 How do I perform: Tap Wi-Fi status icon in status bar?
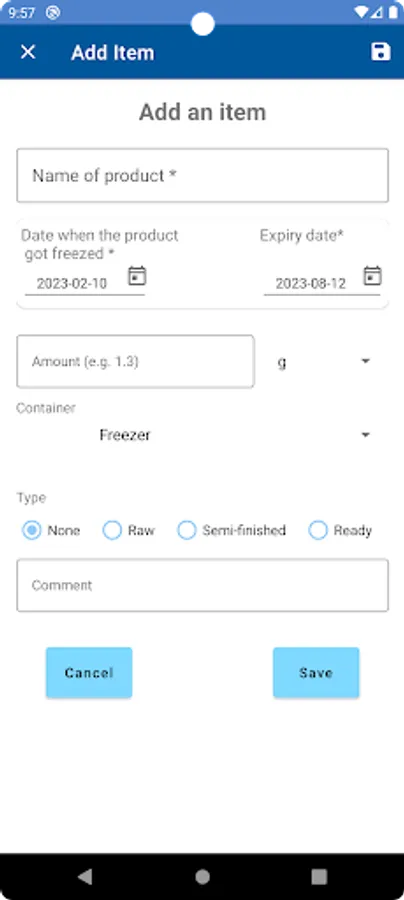tap(361, 13)
